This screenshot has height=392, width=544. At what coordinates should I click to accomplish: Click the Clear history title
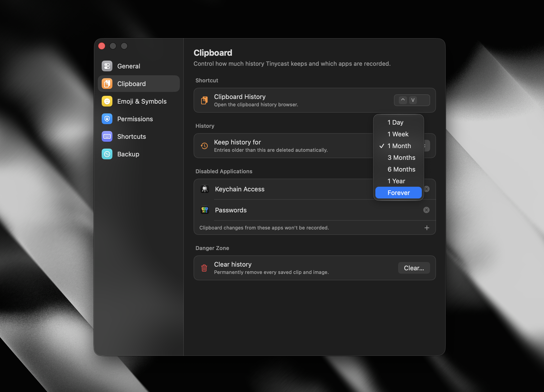233,264
